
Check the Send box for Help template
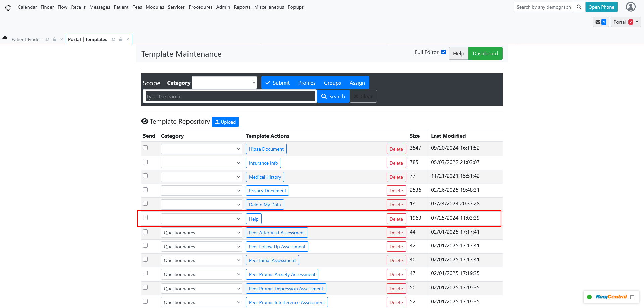click(x=145, y=218)
